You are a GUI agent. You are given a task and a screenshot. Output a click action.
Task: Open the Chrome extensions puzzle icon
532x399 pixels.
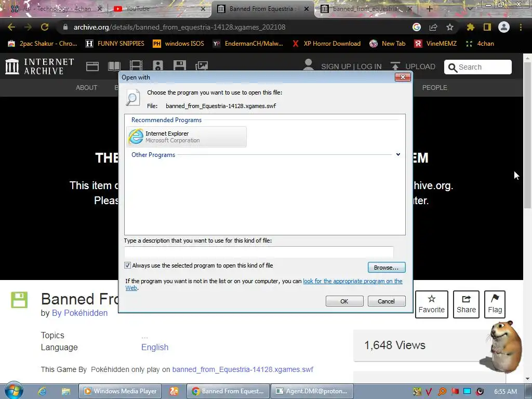pyautogui.click(x=470, y=27)
